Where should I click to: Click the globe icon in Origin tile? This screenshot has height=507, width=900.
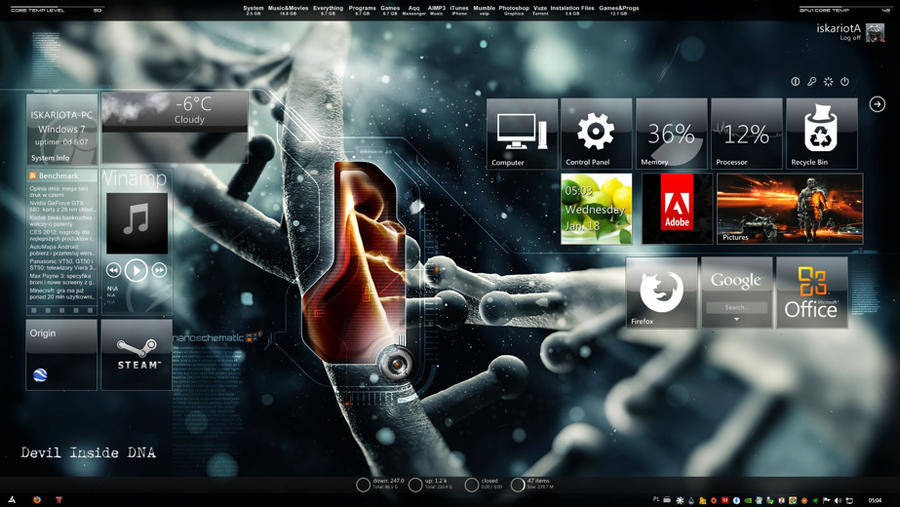[40, 375]
